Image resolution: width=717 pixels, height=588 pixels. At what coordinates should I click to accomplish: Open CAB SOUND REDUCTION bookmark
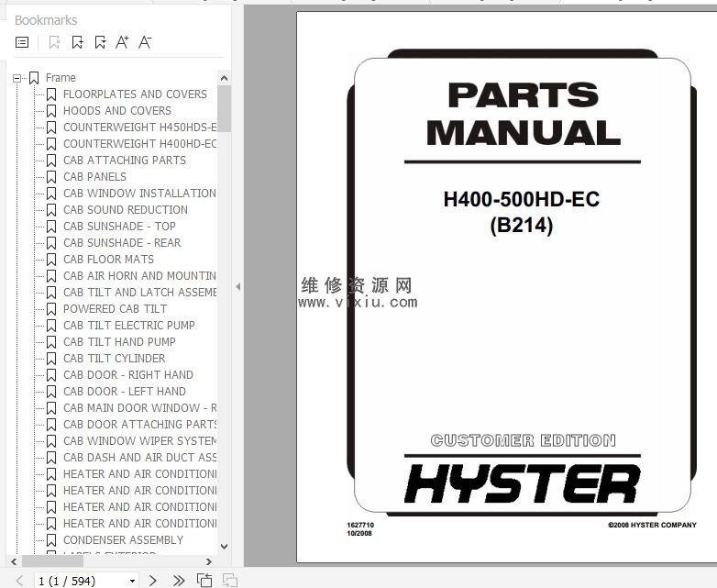point(126,209)
